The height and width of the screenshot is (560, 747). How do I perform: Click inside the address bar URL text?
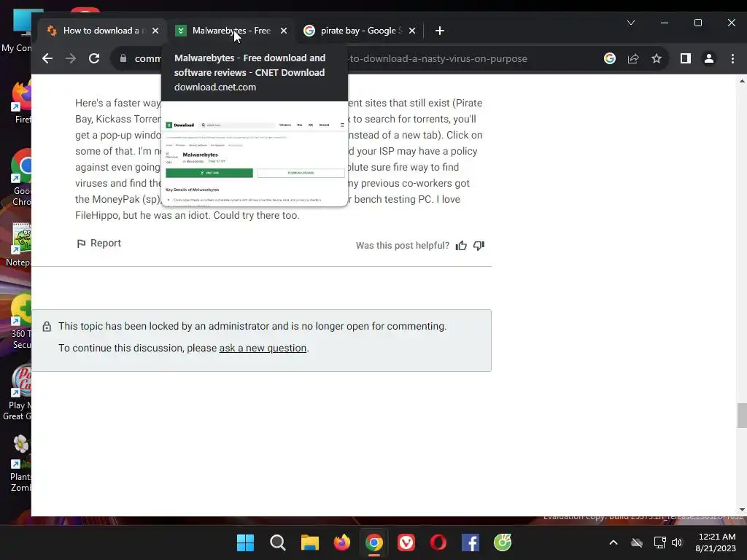pyautogui.click(x=438, y=58)
